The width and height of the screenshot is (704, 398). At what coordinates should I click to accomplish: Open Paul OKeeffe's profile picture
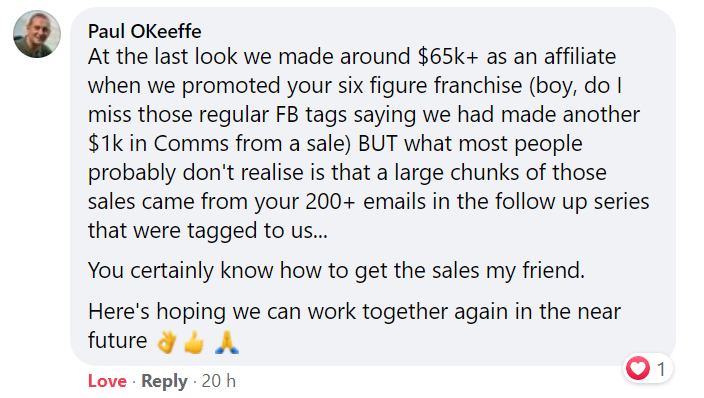[37, 34]
